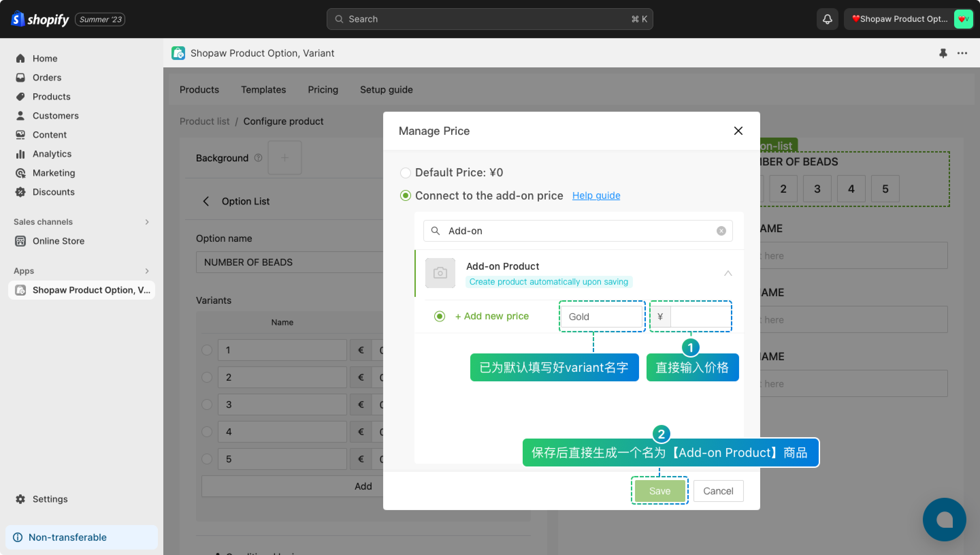Image resolution: width=980 pixels, height=555 pixels.
Task: Open the Templates tab
Action: [x=263, y=90]
